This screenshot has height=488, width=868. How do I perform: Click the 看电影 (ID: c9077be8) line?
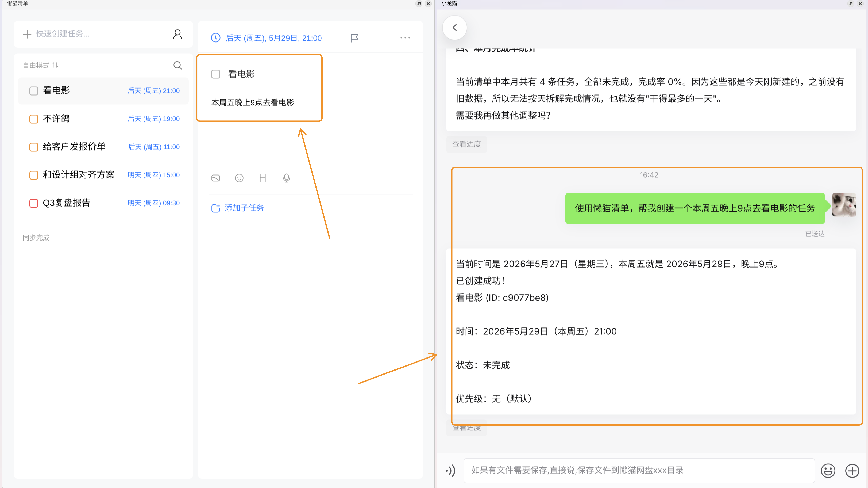tap(502, 298)
